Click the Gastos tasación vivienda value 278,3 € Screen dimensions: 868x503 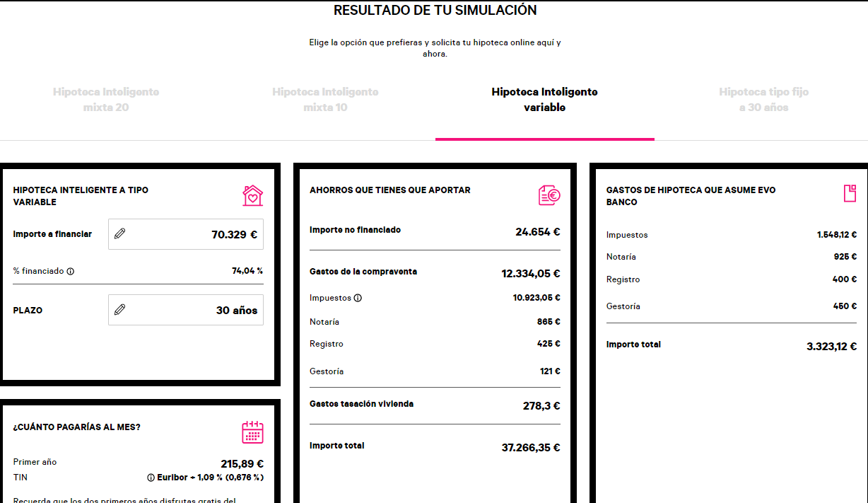[541, 406]
